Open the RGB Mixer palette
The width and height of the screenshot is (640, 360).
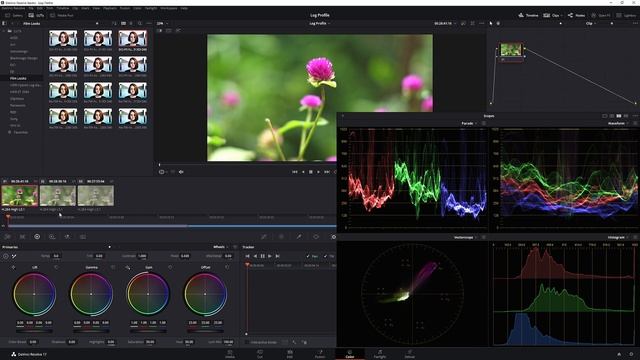pos(52,237)
